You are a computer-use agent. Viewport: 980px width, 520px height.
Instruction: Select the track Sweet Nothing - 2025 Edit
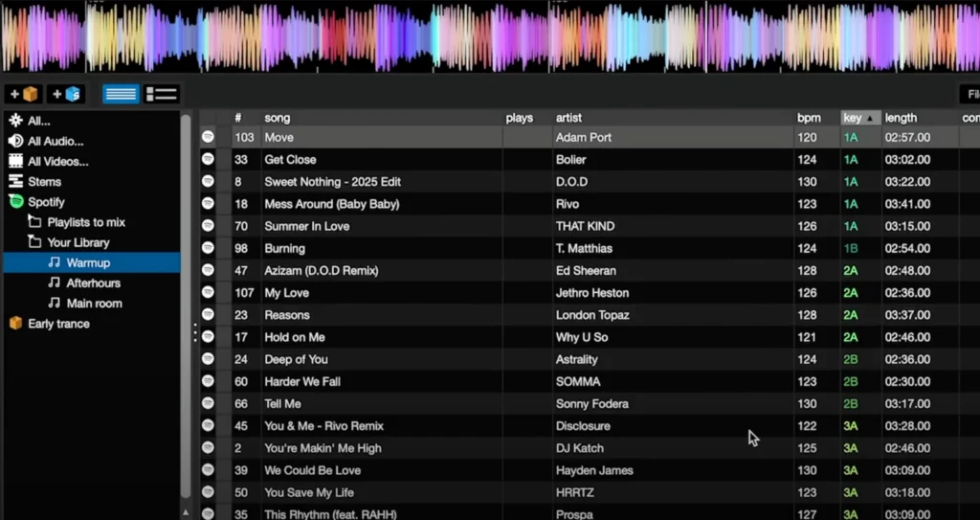coord(332,182)
